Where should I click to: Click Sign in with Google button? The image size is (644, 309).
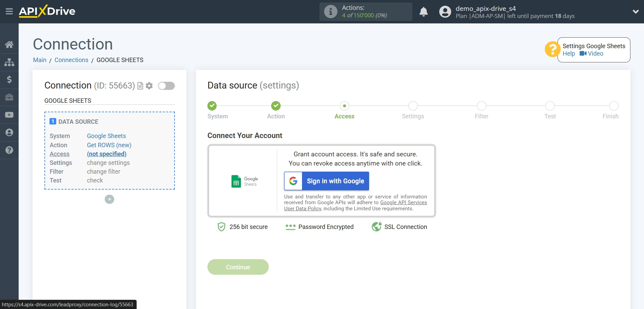click(x=326, y=181)
